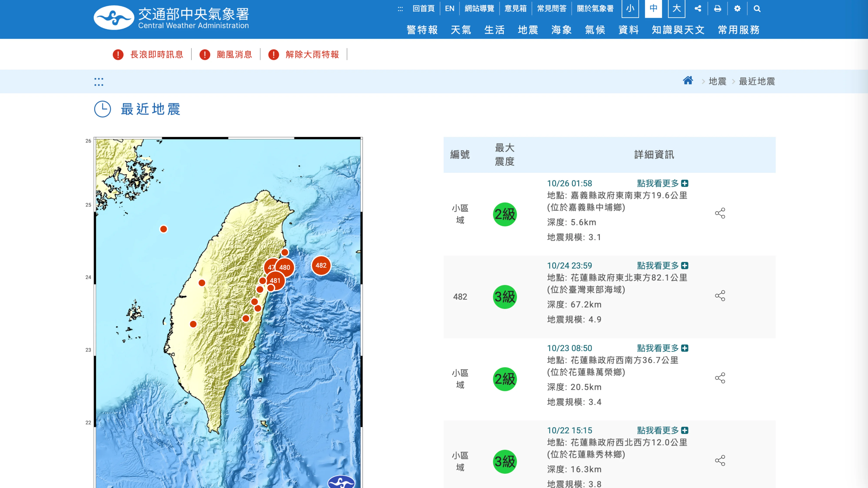The height and width of the screenshot is (488, 868).
Task: Open the 天氣 main menu item
Action: point(461,30)
